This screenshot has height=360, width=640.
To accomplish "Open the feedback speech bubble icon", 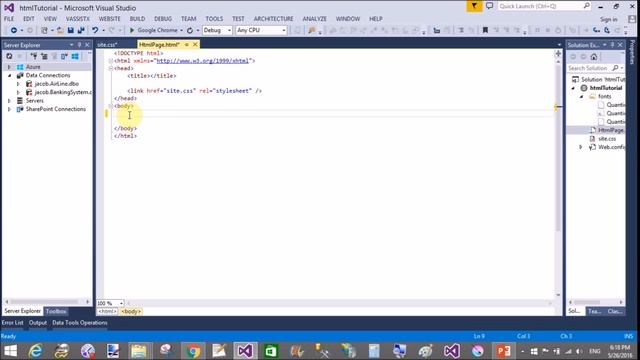I will 489,6.
